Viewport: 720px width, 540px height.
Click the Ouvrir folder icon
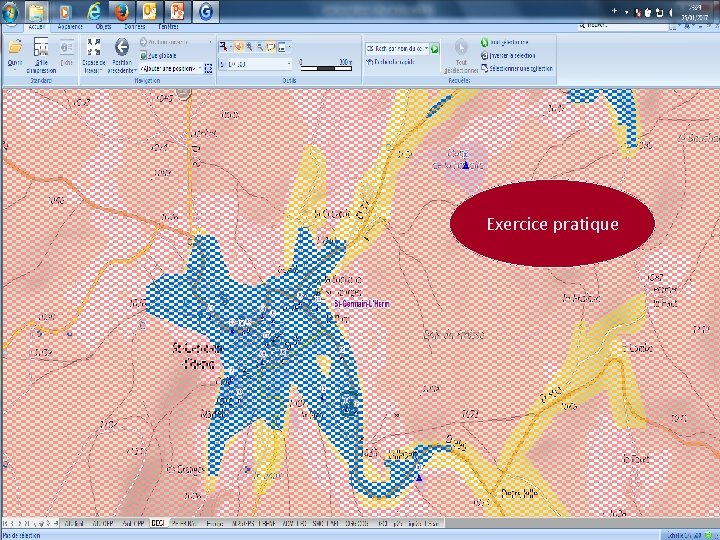(x=15, y=48)
